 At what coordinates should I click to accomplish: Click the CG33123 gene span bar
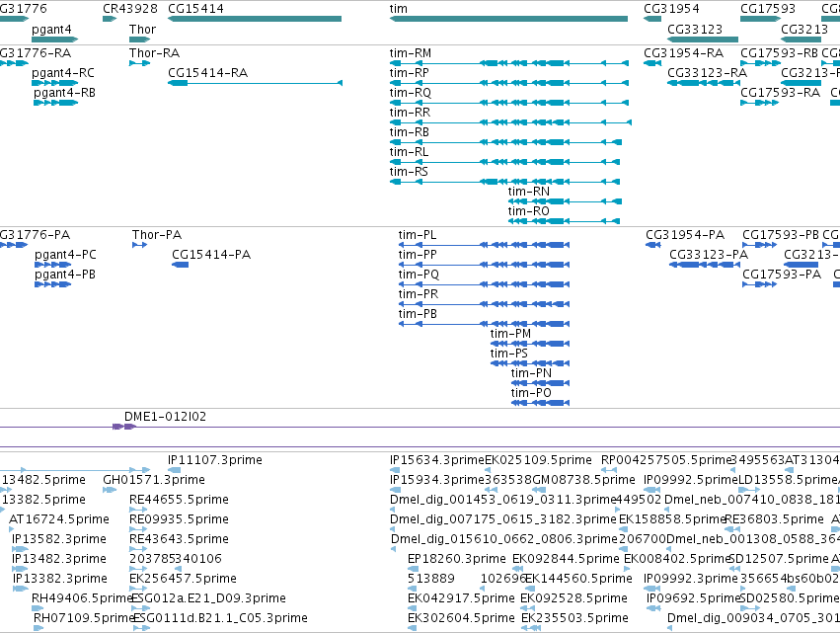pyautogui.click(x=703, y=40)
